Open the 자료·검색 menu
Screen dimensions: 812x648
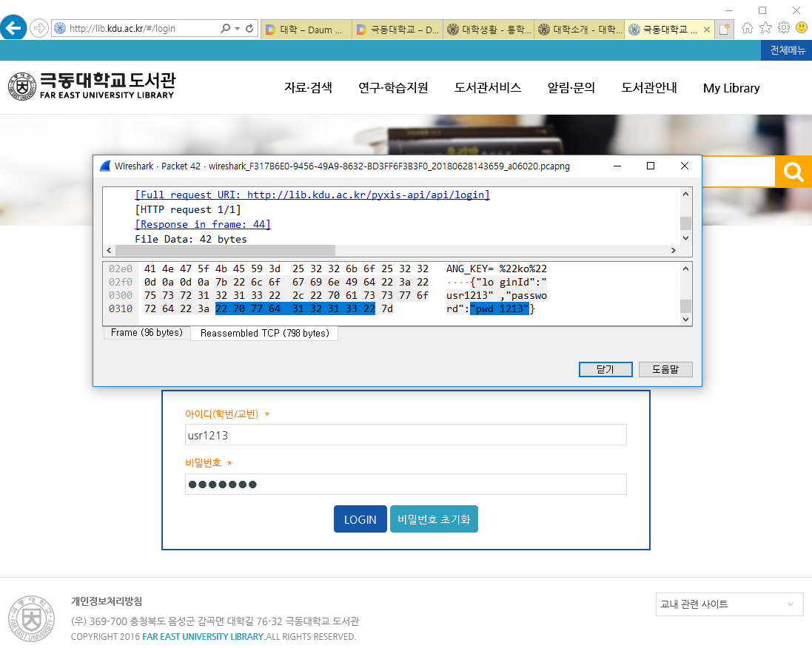click(x=308, y=88)
